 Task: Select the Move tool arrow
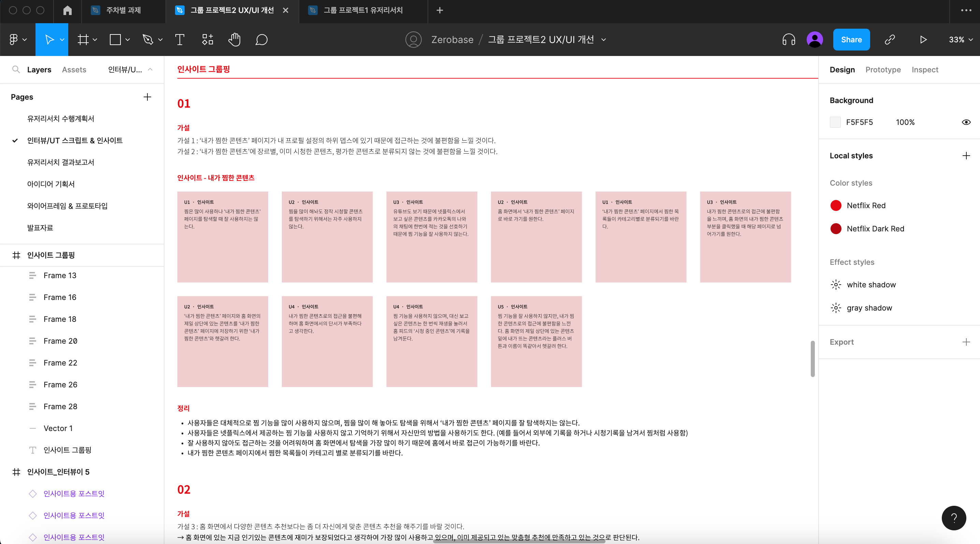[x=49, y=40]
